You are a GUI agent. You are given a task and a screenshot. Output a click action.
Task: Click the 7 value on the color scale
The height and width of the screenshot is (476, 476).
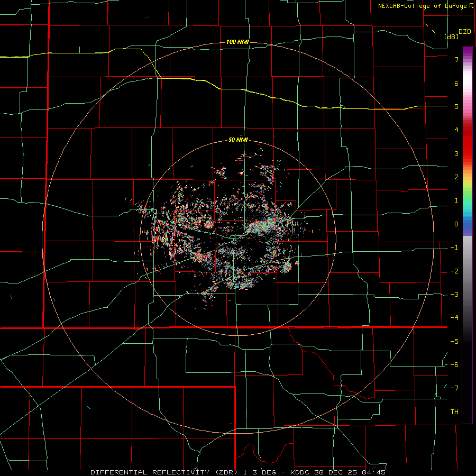point(456,59)
